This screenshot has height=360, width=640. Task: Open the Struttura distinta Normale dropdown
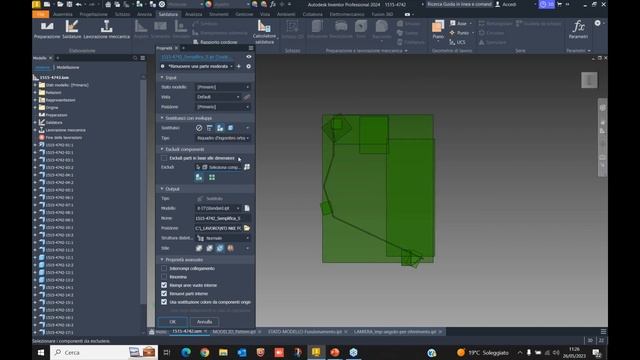(x=223, y=238)
